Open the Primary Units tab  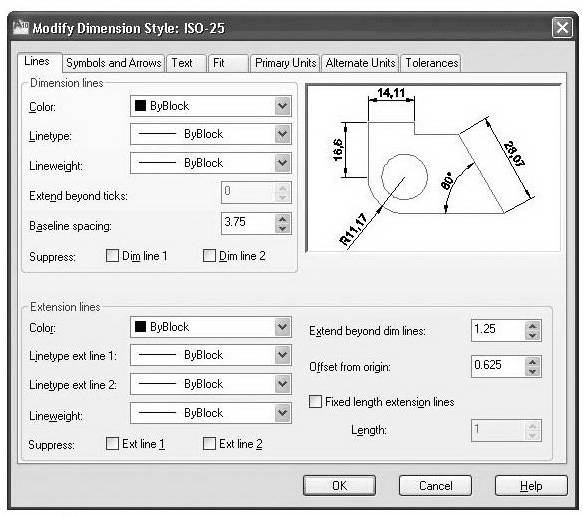coord(286,63)
